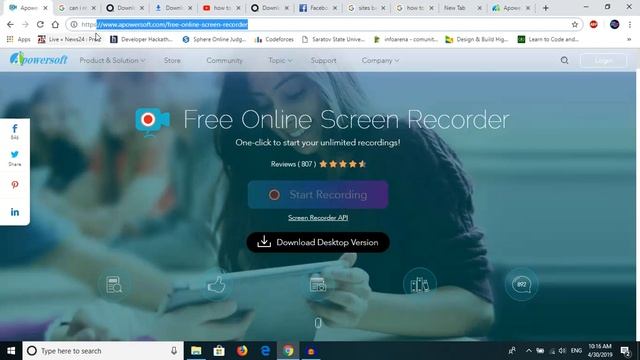640x360 pixels.
Task: Show more bookmarks overflow chevron
Action: (629, 40)
